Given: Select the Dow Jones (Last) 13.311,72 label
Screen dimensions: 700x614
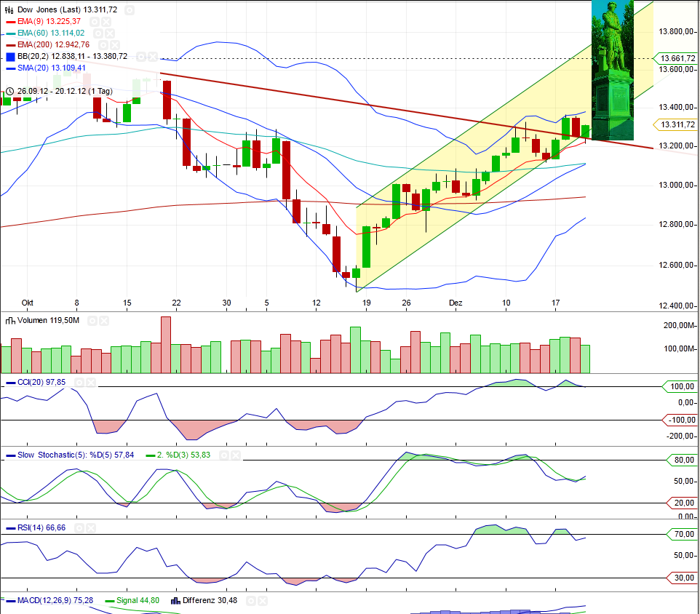Looking at the screenshot, I should (68, 9).
